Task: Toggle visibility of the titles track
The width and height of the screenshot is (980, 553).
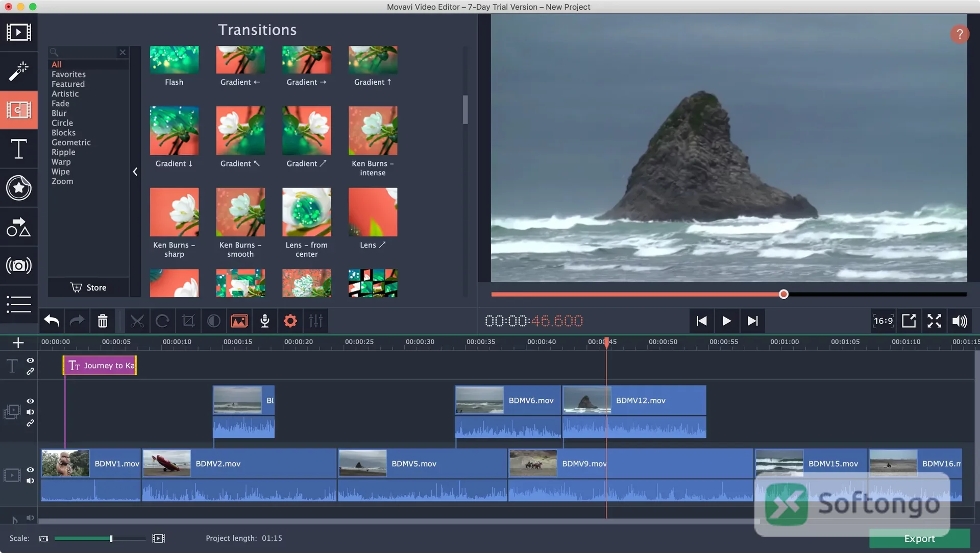Action: pos(30,360)
